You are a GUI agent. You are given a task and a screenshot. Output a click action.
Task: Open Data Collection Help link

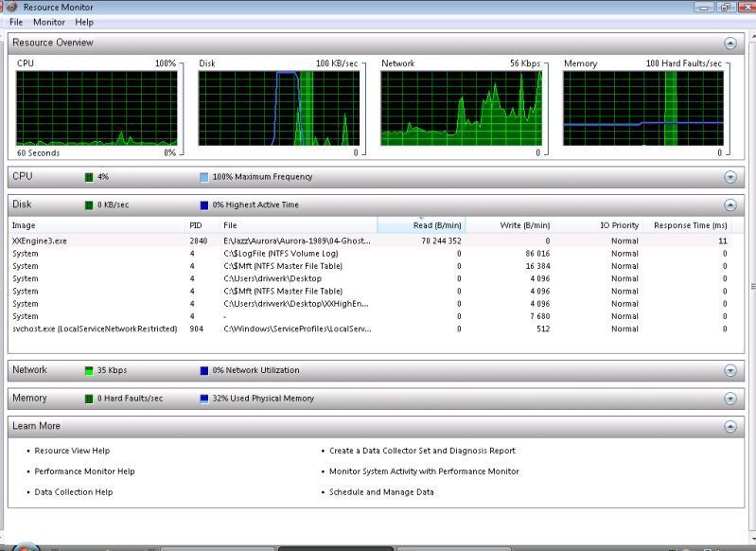[73, 492]
